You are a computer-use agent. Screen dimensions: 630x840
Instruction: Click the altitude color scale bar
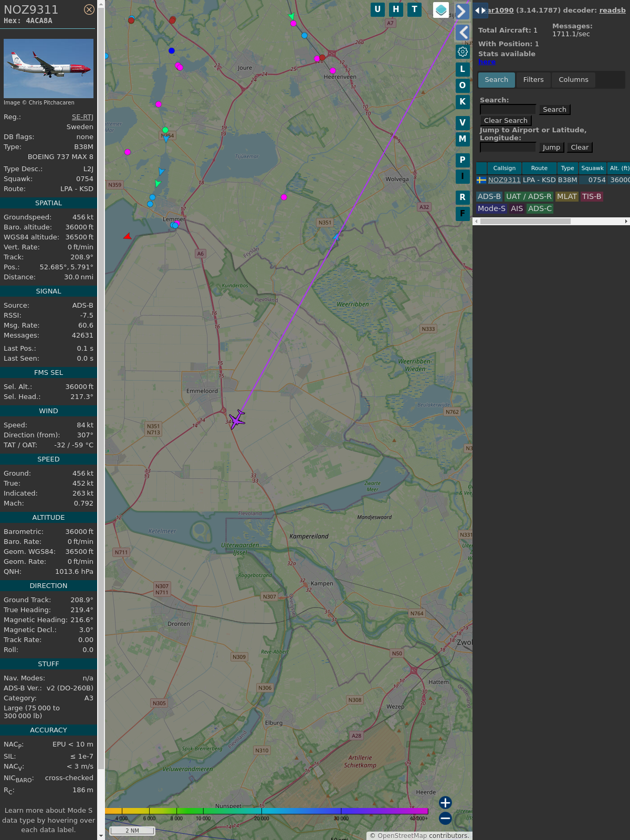point(267,811)
